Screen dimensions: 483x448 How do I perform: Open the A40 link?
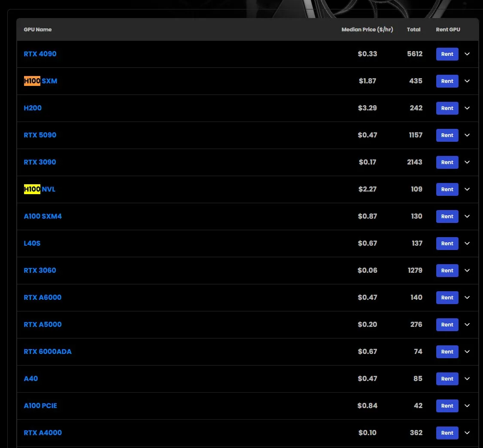[31, 379]
